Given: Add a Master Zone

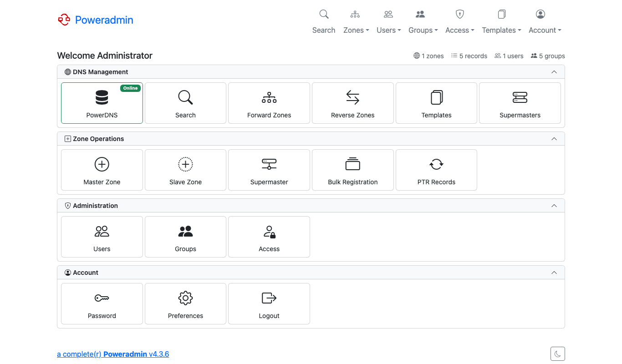Looking at the screenshot, I should pyautogui.click(x=102, y=170).
